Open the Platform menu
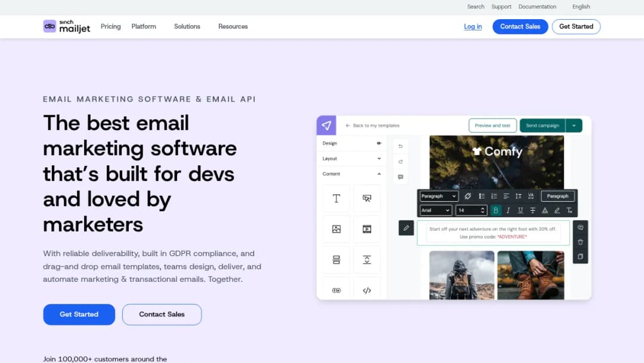Screen dimensions: 644x363 click(x=144, y=26)
